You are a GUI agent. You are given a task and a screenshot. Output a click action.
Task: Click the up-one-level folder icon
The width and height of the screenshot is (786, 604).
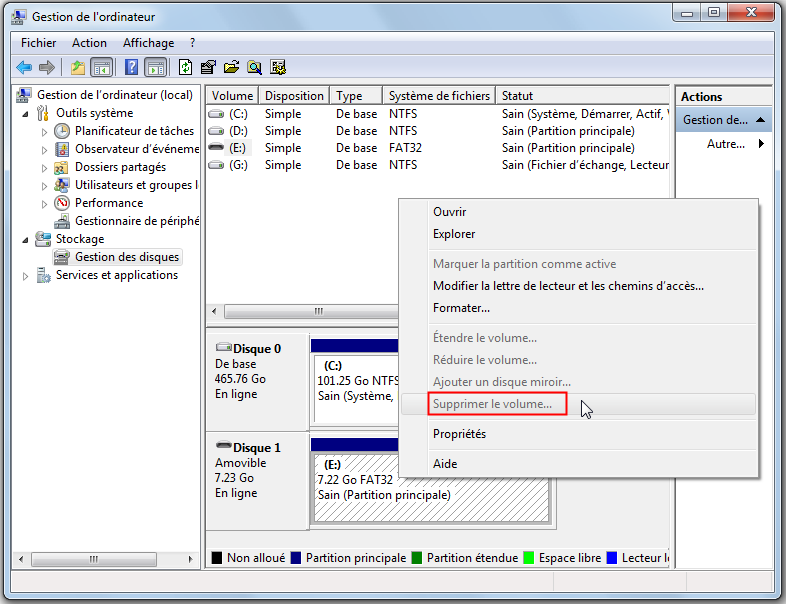78,67
